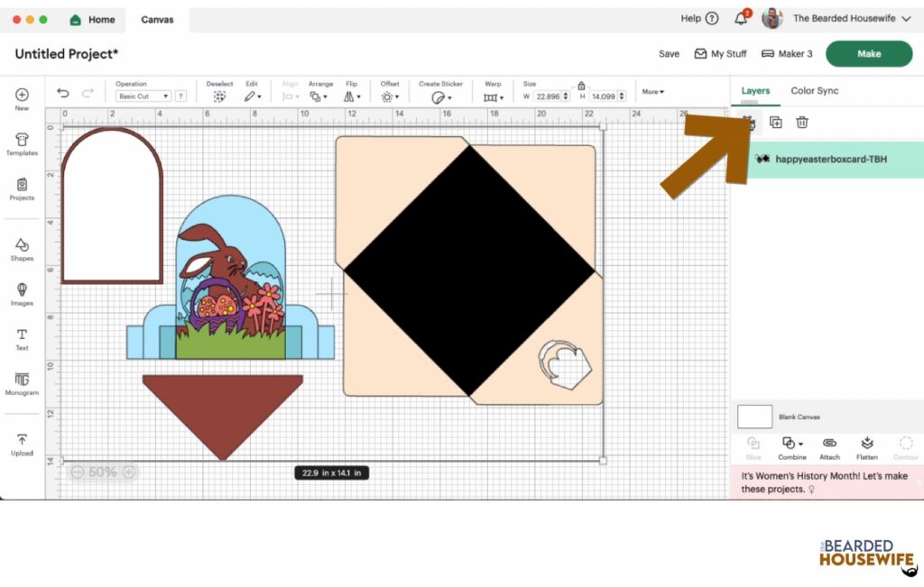Image resolution: width=924 pixels, height=587 pixels.
Task: Open the Arrange dropdown
Action: (319, 96)
